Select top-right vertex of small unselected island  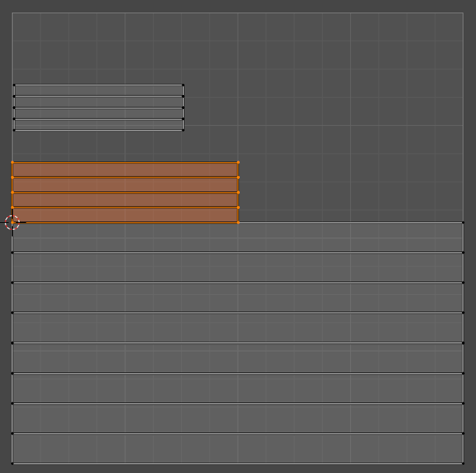[x=183, y=85]
